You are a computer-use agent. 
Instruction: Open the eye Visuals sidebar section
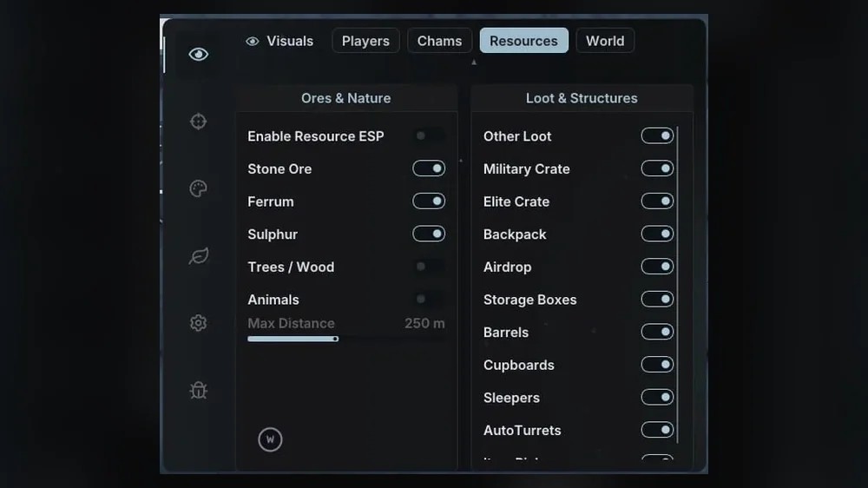coord(198,55)
